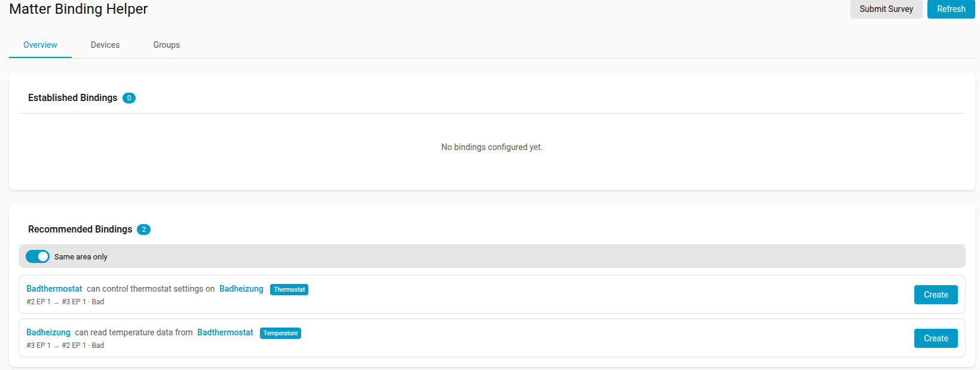Select the Overview tab
The width and height of the screenshot is (980, 370).
coord(40,45)
